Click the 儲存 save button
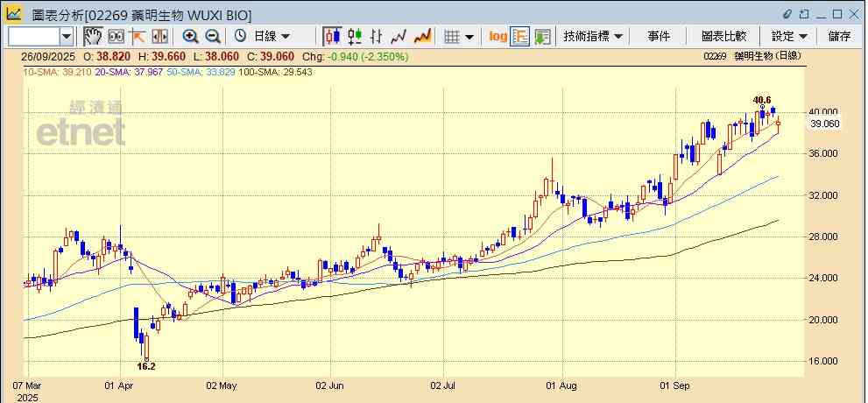This screenshot has width=868, height=403. [x=839, y=37]
